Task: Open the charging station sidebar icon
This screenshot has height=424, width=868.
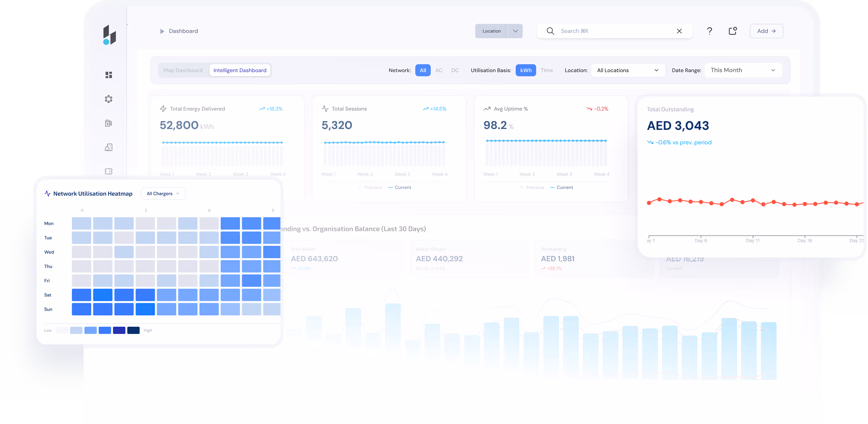Action: [x=109, y=123]
